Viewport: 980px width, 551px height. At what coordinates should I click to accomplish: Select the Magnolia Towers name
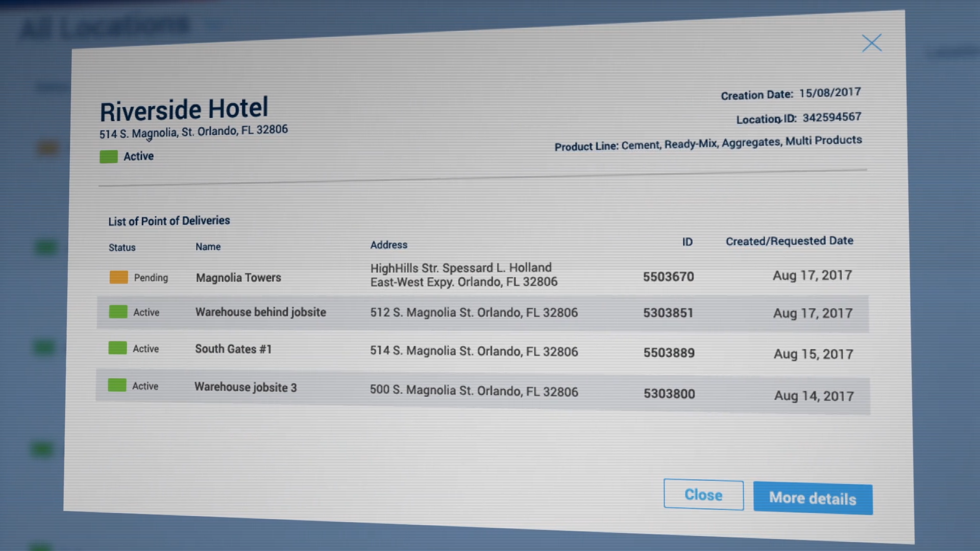(x=238, y=278)
